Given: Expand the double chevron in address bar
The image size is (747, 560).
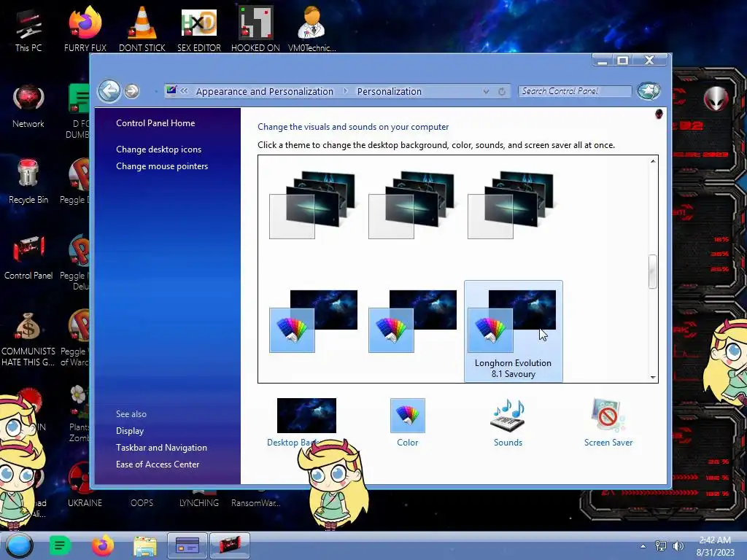Looking at the screenshot, I should [184, 90].
